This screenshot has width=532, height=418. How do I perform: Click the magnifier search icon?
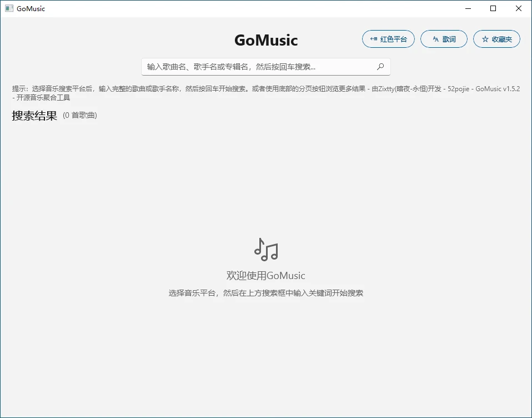tap(380, 67)
